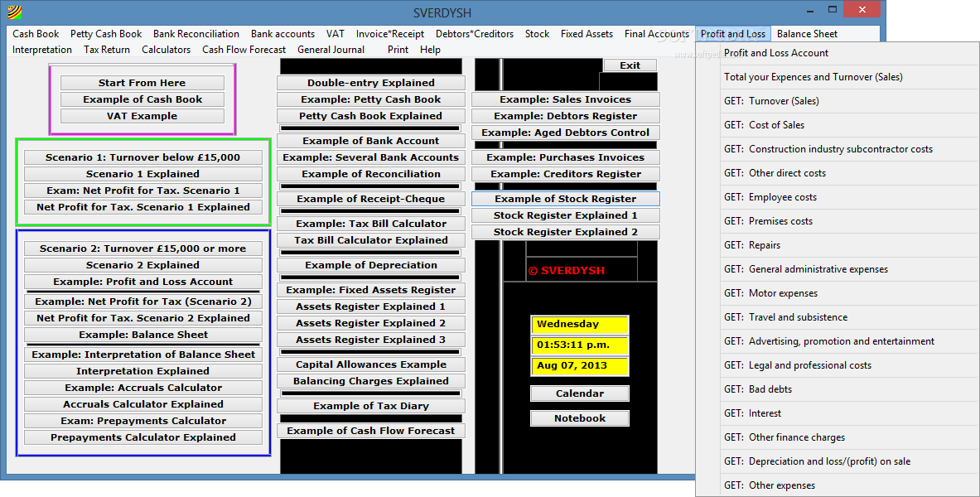Select GET: Turnover (Sales) entry
980x497 pixels.
click(x=838, y=101)
